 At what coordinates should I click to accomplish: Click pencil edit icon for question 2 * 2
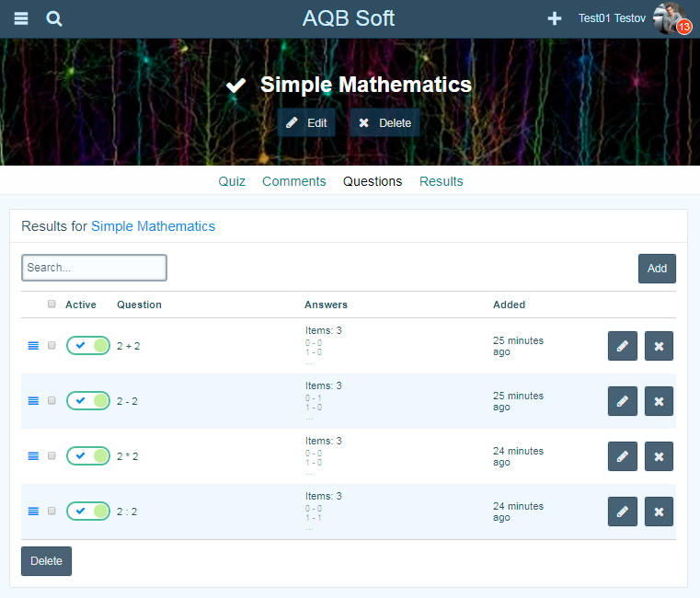pos(622,456)
